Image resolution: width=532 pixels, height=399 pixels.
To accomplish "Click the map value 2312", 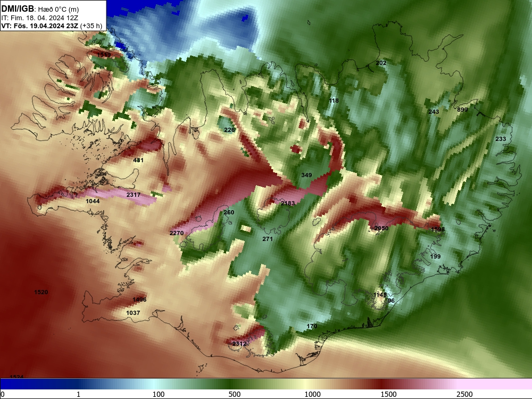I will [239, 344].
